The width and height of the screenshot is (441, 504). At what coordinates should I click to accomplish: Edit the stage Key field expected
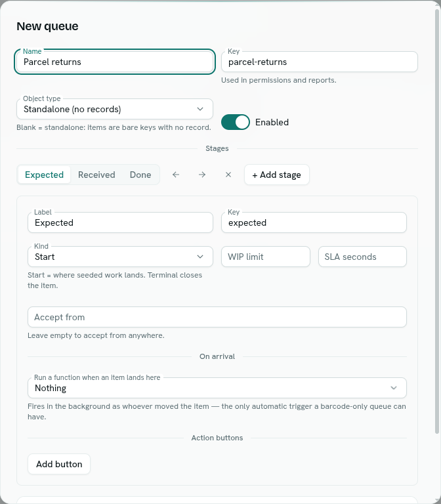tap(314, 222)
